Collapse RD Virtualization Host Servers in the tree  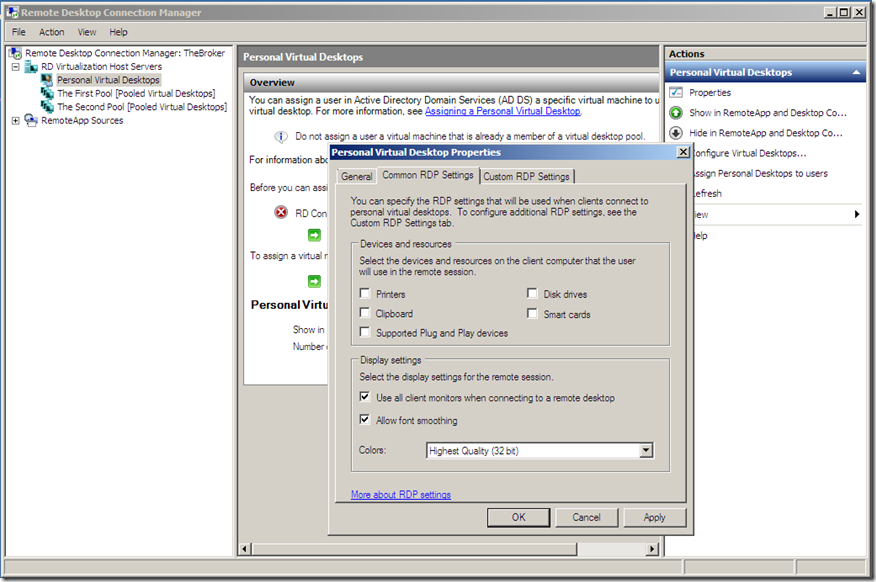pos(14,66)
